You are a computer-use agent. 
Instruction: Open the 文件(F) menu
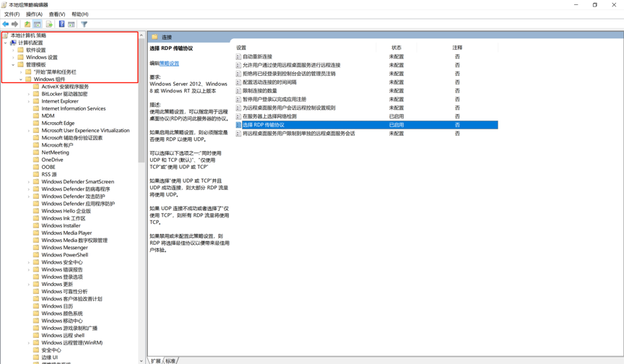[12, 14]
